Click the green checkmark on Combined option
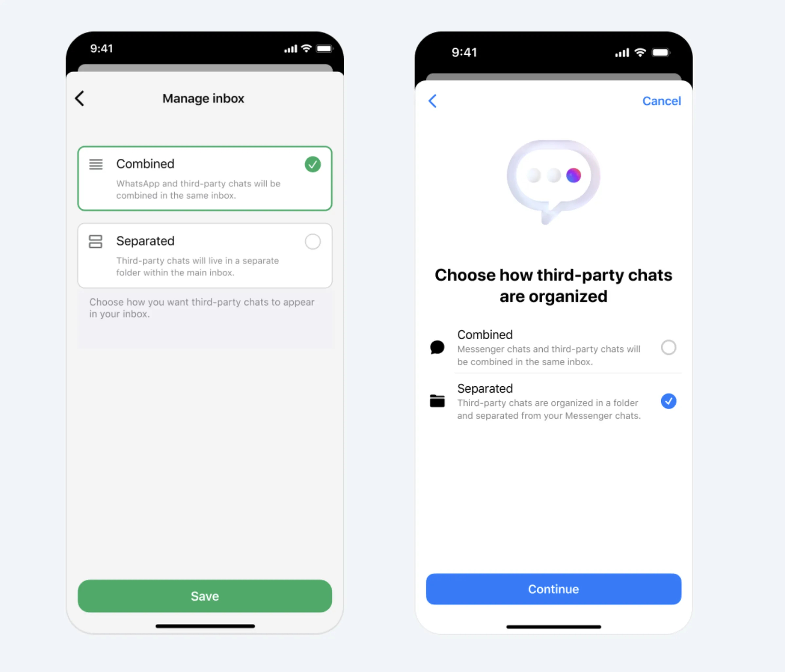The image size is (785, 672). click(313, 164)
